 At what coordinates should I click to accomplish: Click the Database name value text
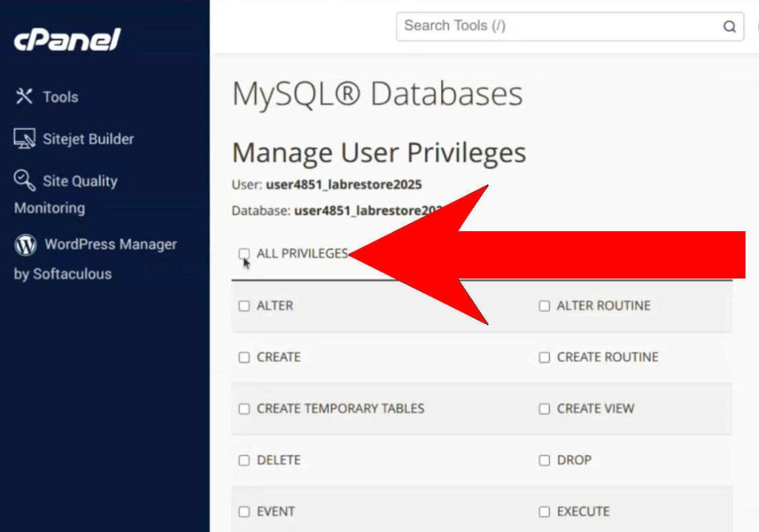click(x=368, y=210)
